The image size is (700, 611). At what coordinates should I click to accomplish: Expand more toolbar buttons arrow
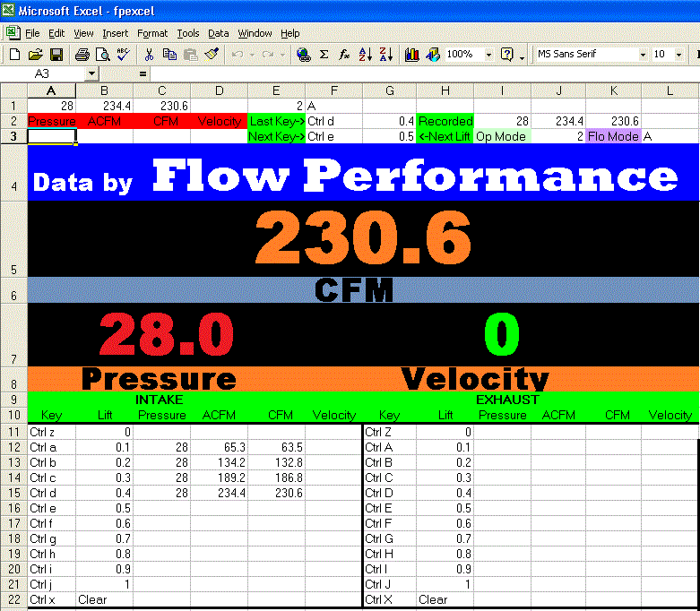[x=522, y=57]
